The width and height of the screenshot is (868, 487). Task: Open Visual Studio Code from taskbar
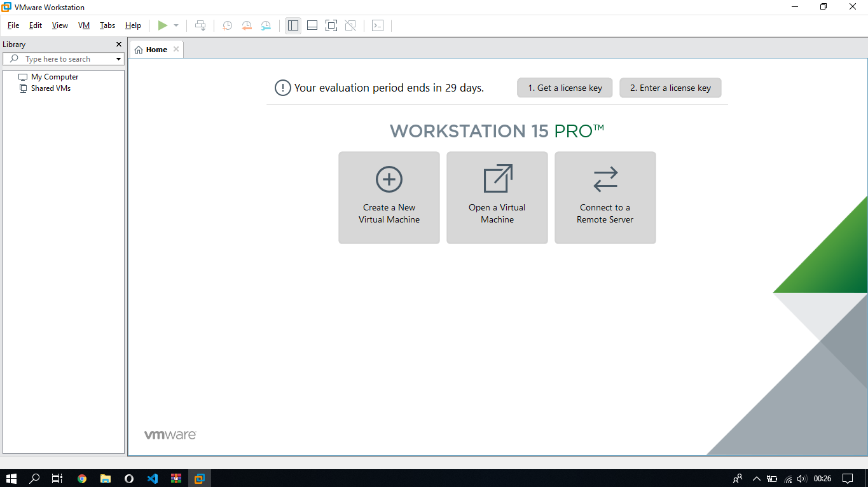pos(152,479)
